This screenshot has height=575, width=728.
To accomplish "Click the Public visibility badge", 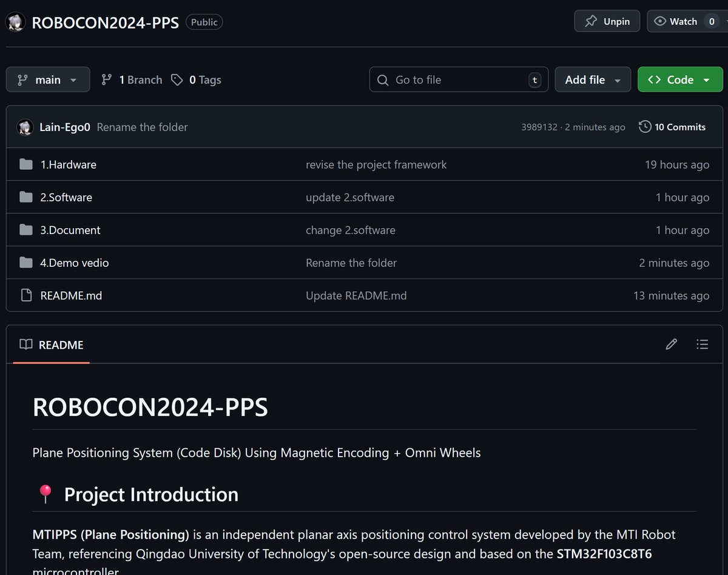I will (204, 22).
